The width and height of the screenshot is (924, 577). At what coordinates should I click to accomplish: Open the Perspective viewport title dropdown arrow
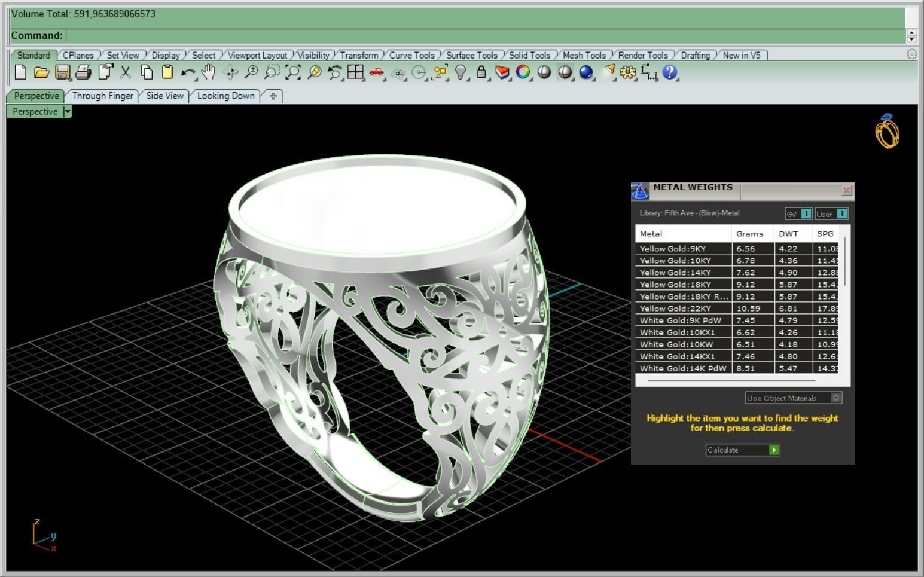[67, 112]
